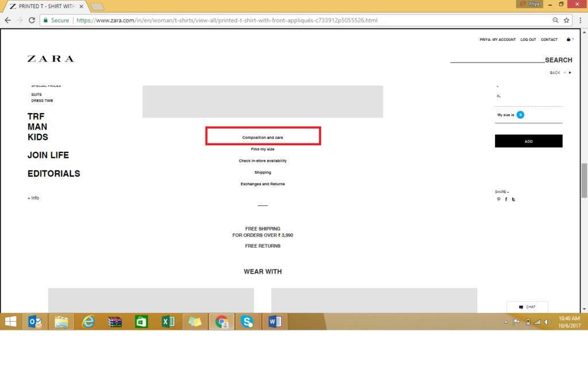
Task: Go back using the browser back arrow
Action: coord(8,20)
